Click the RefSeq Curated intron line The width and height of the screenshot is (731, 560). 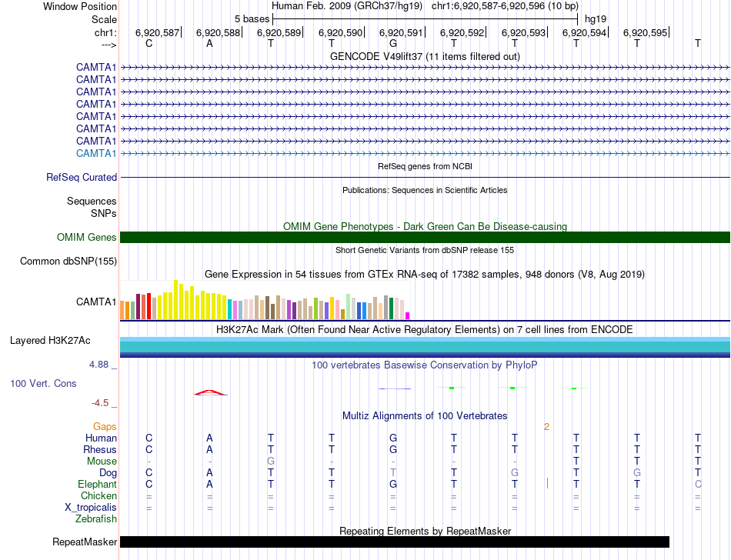pos(425,177)
